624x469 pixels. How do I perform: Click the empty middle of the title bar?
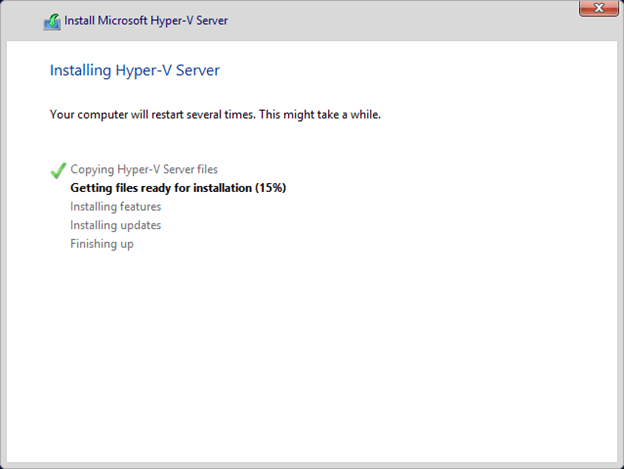point(400,21)
